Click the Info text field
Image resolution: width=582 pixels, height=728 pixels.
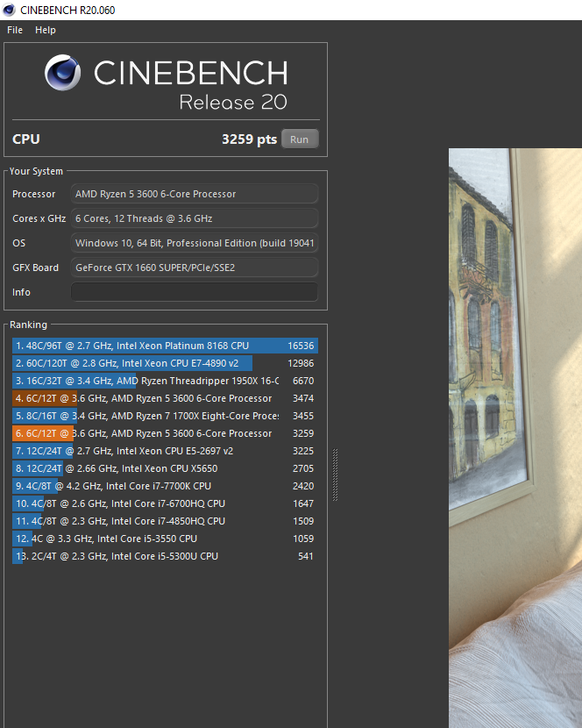[x=194, y=292]
